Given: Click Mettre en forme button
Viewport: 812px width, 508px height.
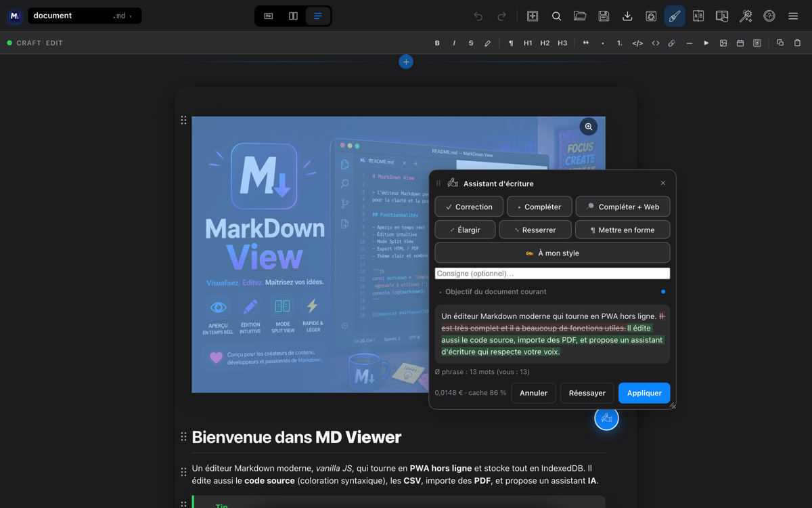Looking at the screenshot, I should 623,230.
